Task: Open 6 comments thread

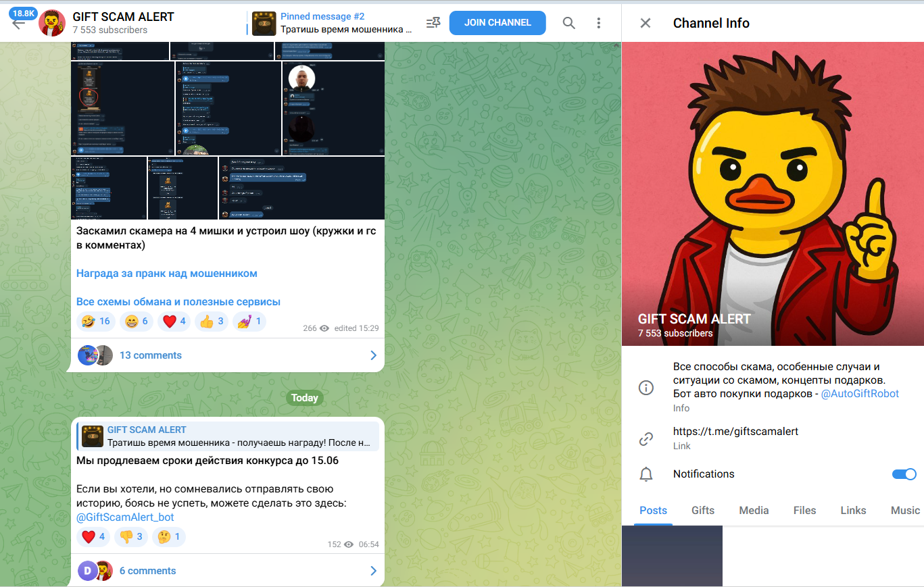Action: (x=227, y=571)
